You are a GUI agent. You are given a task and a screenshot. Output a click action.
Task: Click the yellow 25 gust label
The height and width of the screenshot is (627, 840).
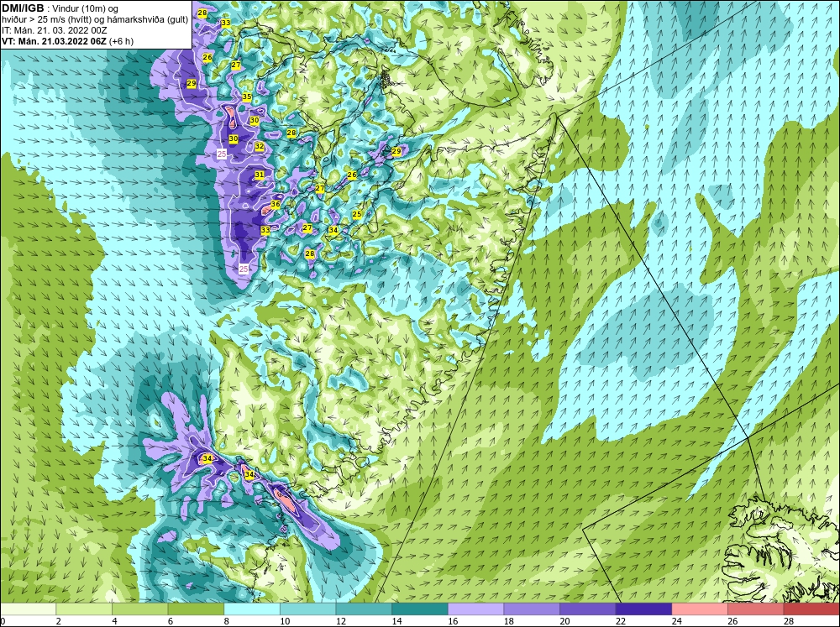click(x=357, y=214)
